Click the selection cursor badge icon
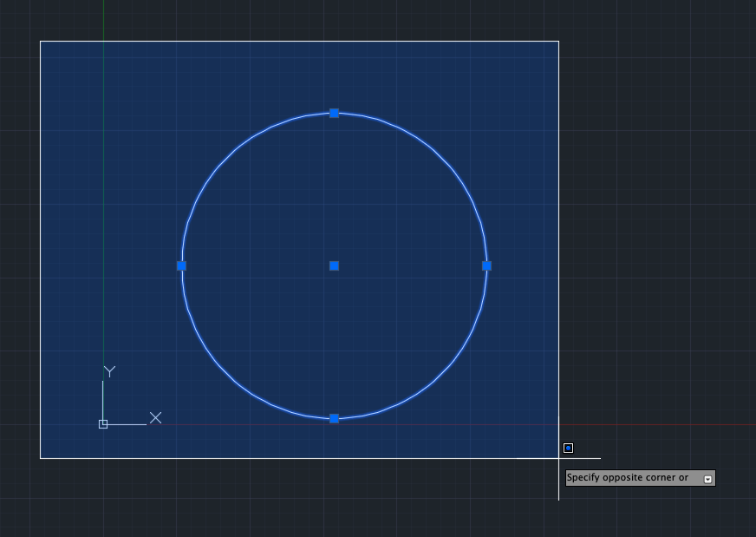This screenshot has height=537, width=756. [568, 449]
